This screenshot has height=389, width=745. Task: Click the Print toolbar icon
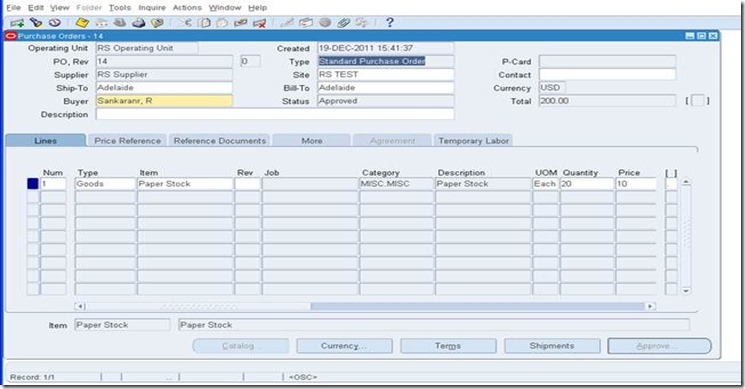[138, 22]
